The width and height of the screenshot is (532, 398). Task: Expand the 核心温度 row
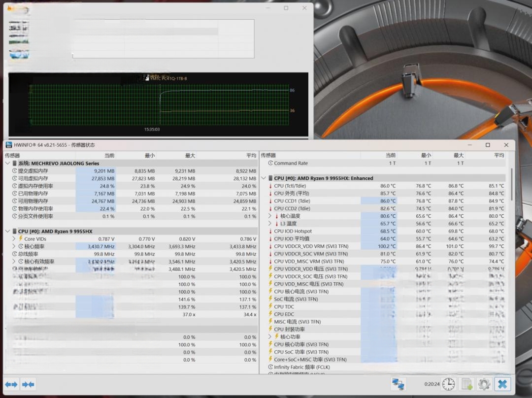(x=270, y=216)
